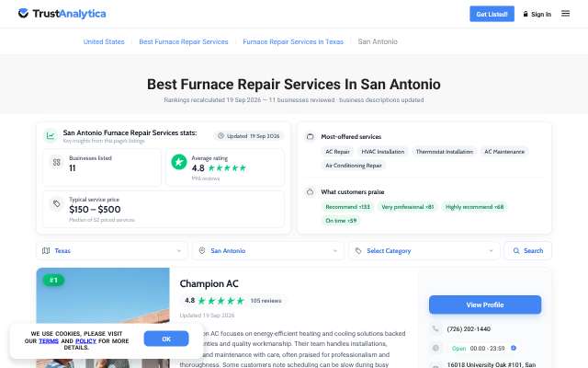Click the Best Furnace Repair Services heading
Image resolution: width=588 pixels, height=368 pixels.
[x=294, y=85]
